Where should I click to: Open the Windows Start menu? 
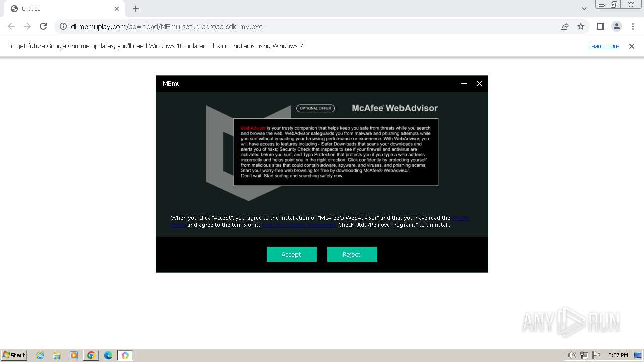click(x=14, y=355)
